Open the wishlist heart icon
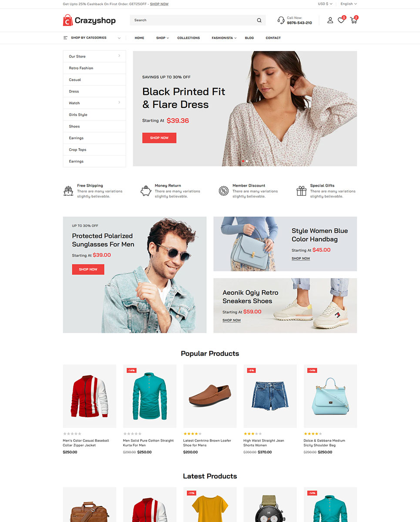The height and width of the screenshot is (522, 420). (x=341, y=20)
